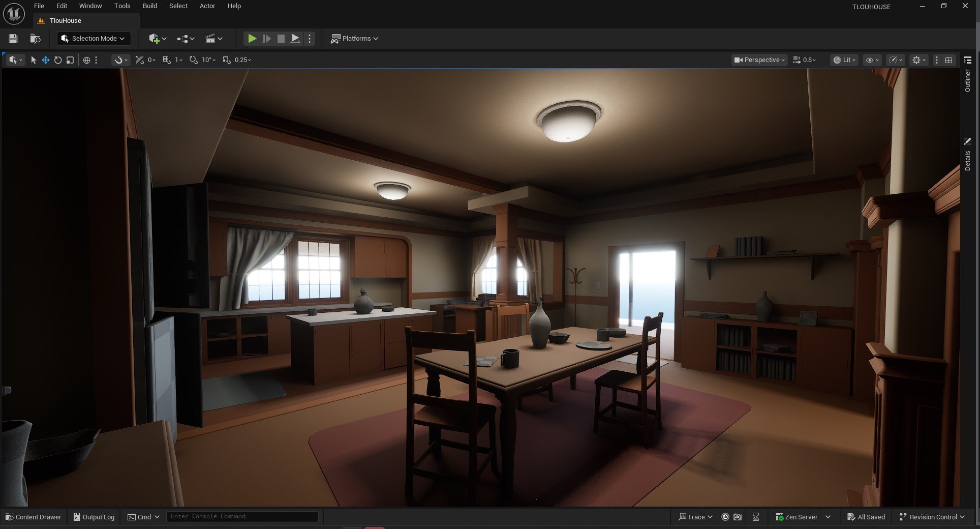Open Browse content folder icon in toolbar
This screenshot has height=529, width=980.
35,39
